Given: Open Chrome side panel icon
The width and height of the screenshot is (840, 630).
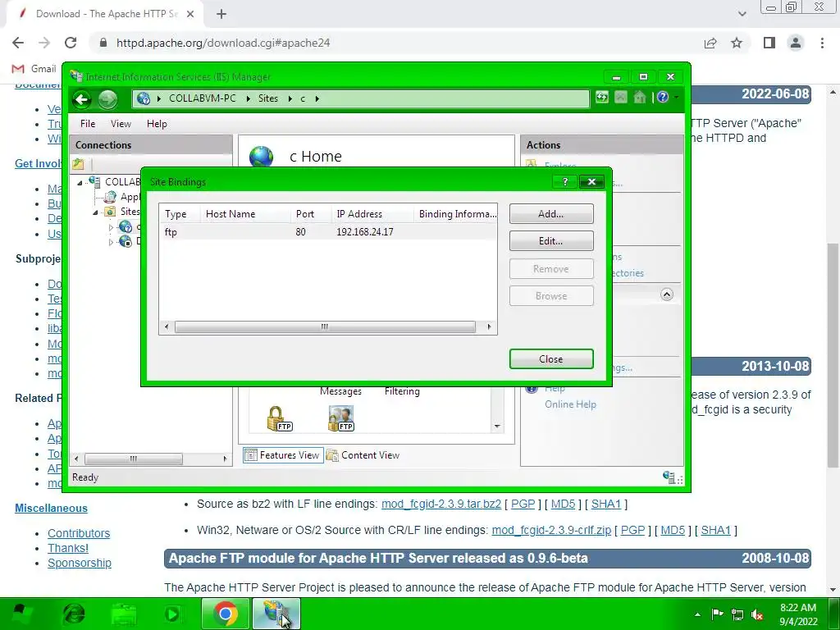Looking at the screenshot, I should (x=769, y=43).
